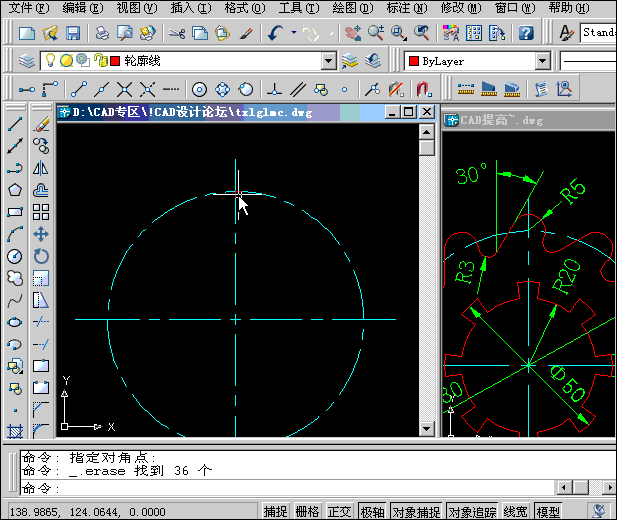
Task: Click the red layer color swatch
Action: coord(115,61)
